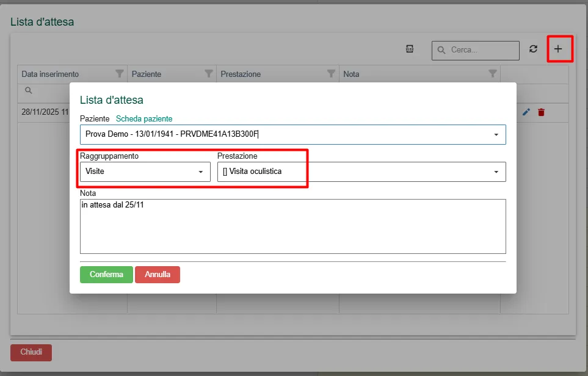Viewport: 588px width, 376px height.
Task: Click the plus icon to add entry
Action: click(x=557, y=49)
